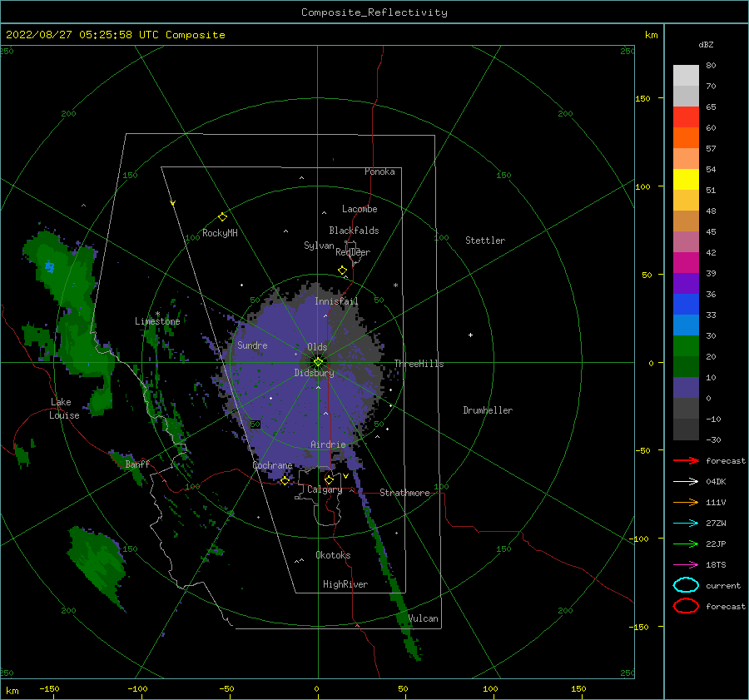The image size is (749, 700).
Task: Click the yellow diamond marker below RedDeer
Action: [343, 271]
